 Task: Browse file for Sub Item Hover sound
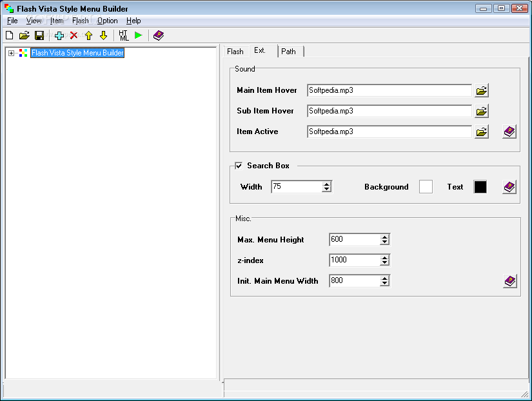[482, 112]
